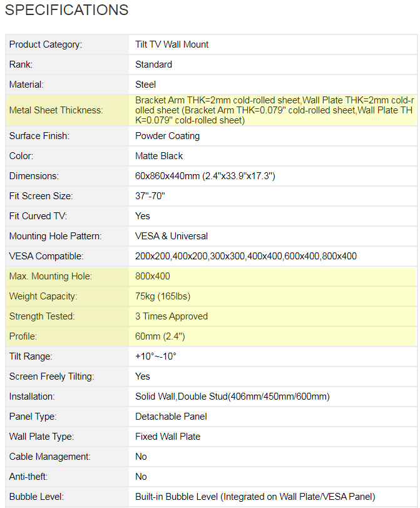420x508 pixels.
Task: Click the Built-in Bubble Level description
Action: click(x=255, y=497)
